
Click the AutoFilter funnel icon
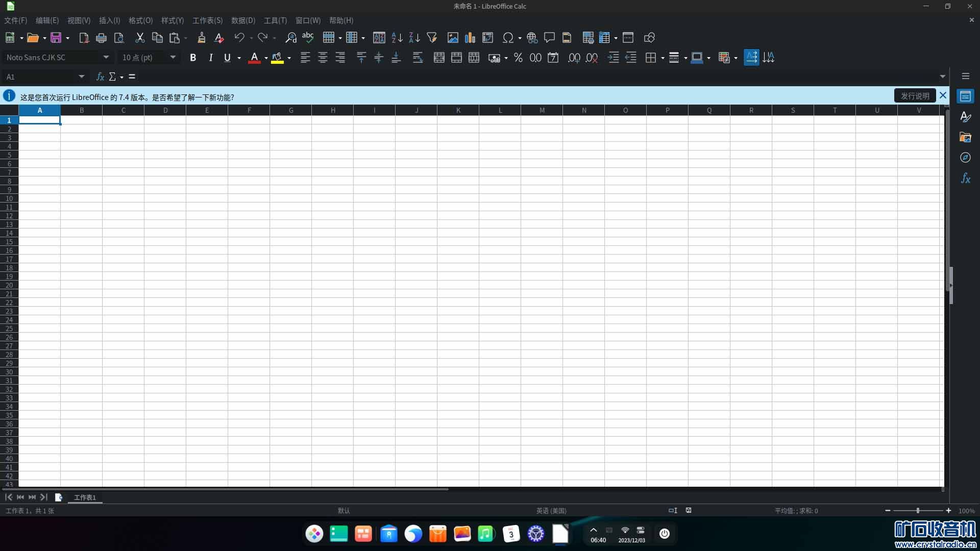432,38
